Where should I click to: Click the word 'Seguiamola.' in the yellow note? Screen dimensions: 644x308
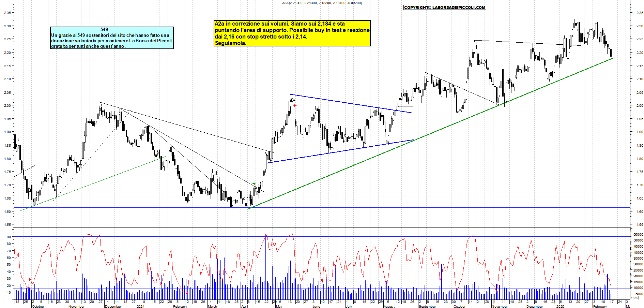(x=230, y=43)
